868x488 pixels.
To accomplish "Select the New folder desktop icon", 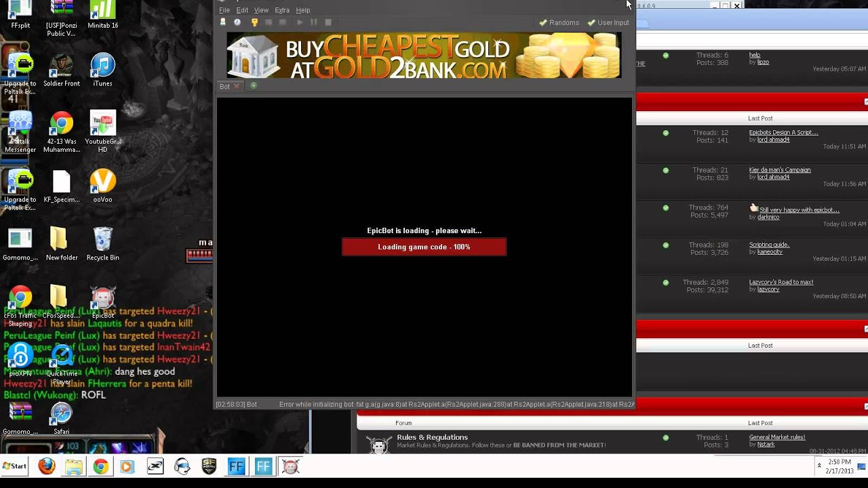I will pyautogui.click(x=62, y=243).
